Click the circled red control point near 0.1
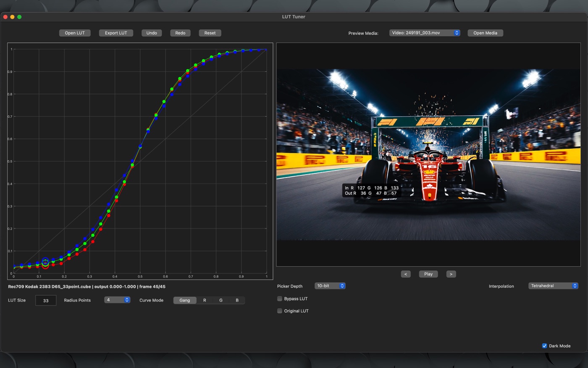The image size is (588, 368). click(45, 266)
